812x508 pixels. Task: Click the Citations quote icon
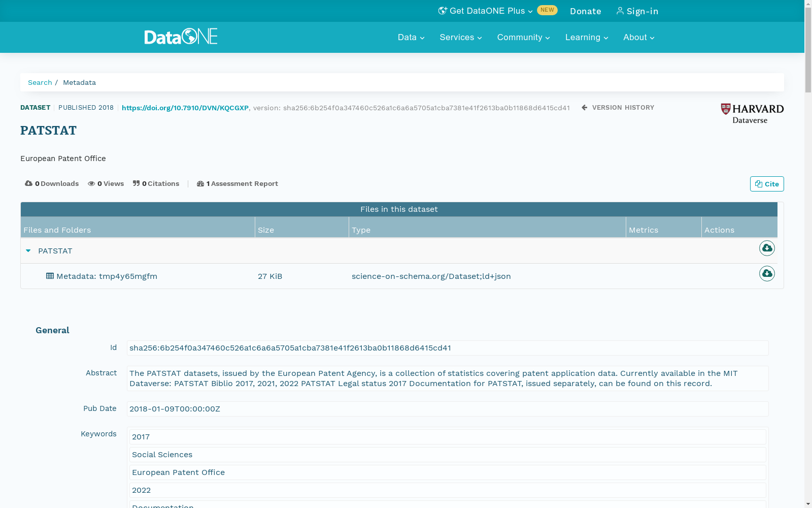[136, 183]
